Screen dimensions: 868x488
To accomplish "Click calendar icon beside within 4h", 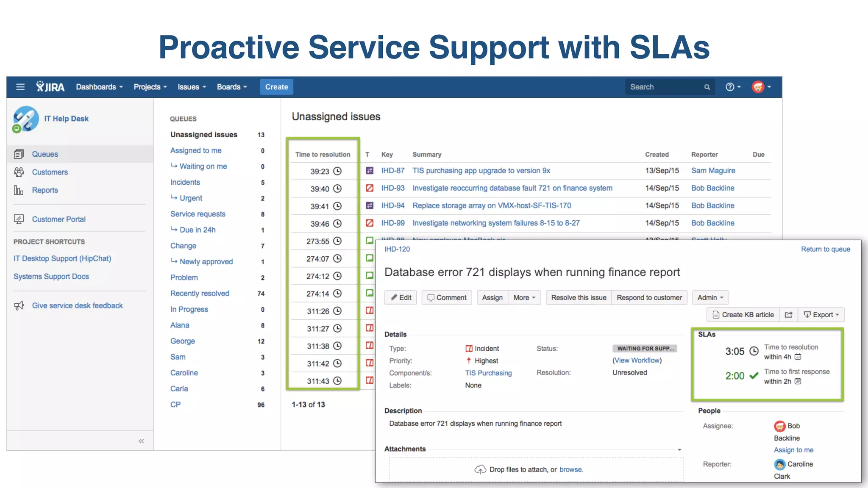I will tap(798, 357).
